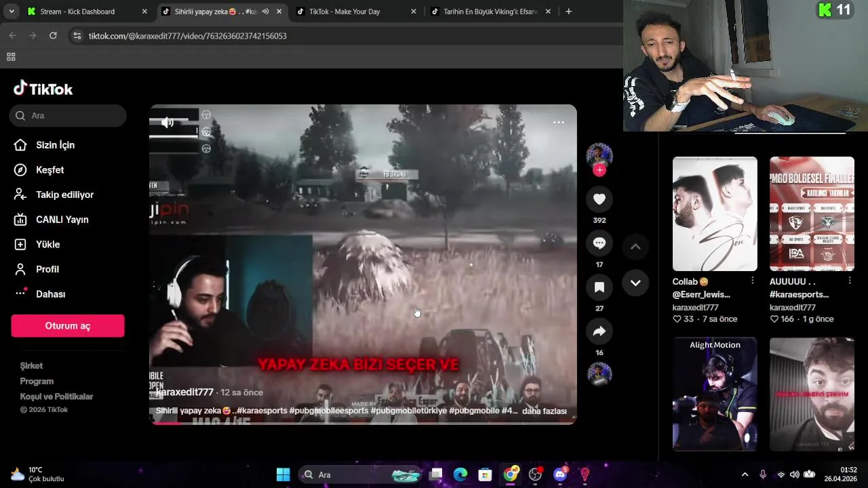Open Microsoft Edge from the taskbar
This screenshot has height=488, width=868.
[x=460, y=474]
